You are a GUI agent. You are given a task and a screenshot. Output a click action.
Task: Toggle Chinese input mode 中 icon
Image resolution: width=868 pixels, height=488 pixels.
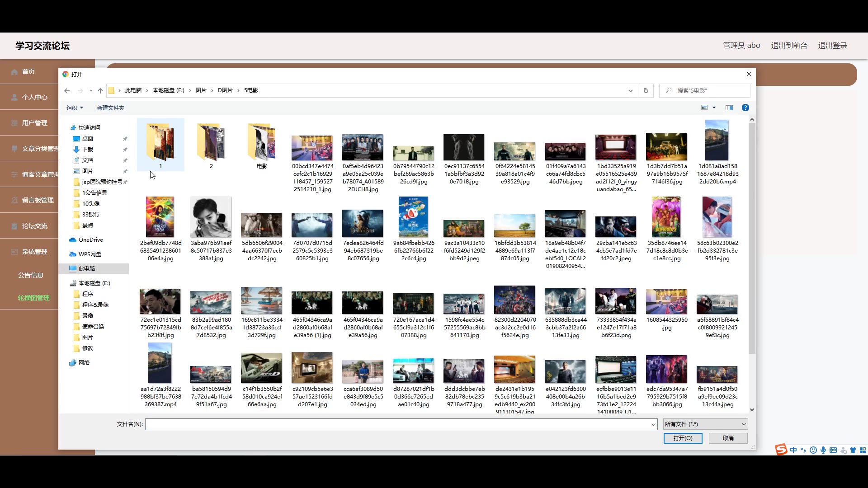793,450
